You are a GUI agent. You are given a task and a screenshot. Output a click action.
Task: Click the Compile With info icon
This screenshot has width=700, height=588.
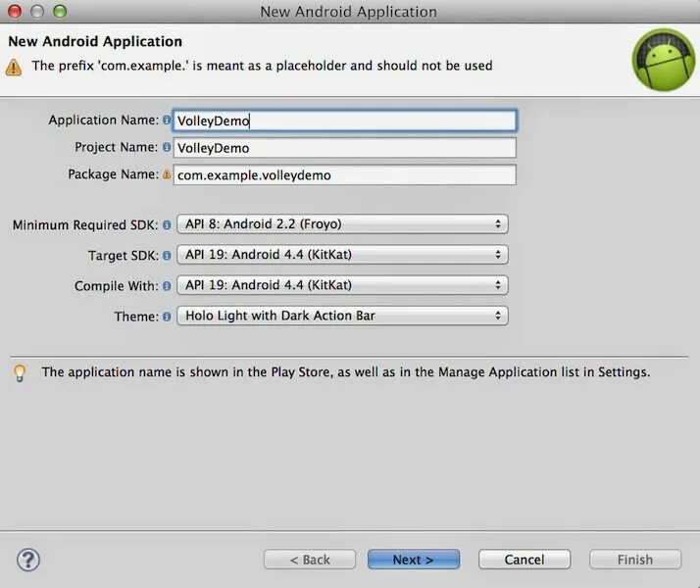click(x=167, y=286)
